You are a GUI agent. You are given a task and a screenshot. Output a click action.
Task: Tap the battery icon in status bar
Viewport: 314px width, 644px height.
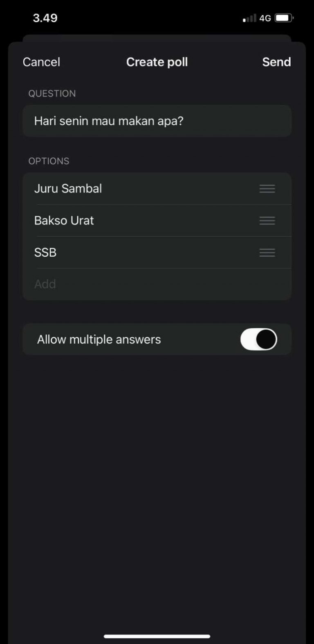(x=284, y=18)
